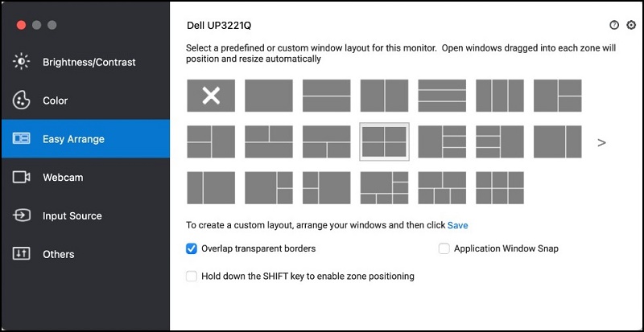
Task: Open help with the question mark icon
Action: (615, 26)
